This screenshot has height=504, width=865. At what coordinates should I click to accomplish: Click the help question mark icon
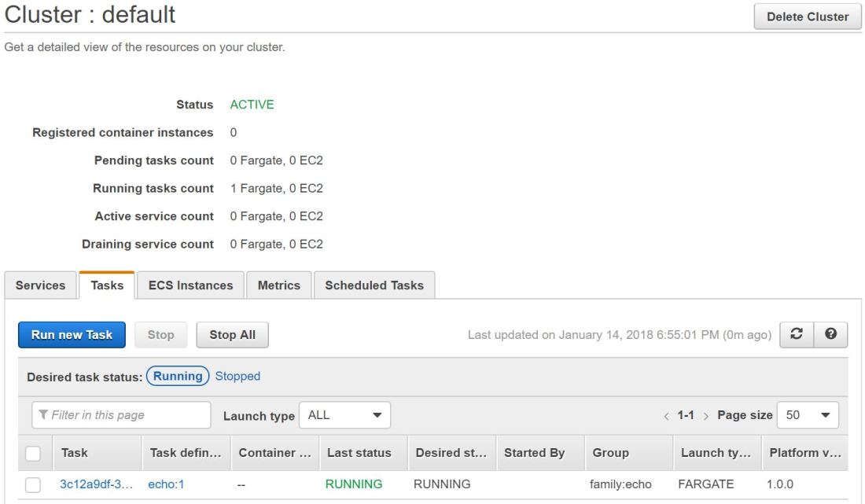(x=830, y=334)
